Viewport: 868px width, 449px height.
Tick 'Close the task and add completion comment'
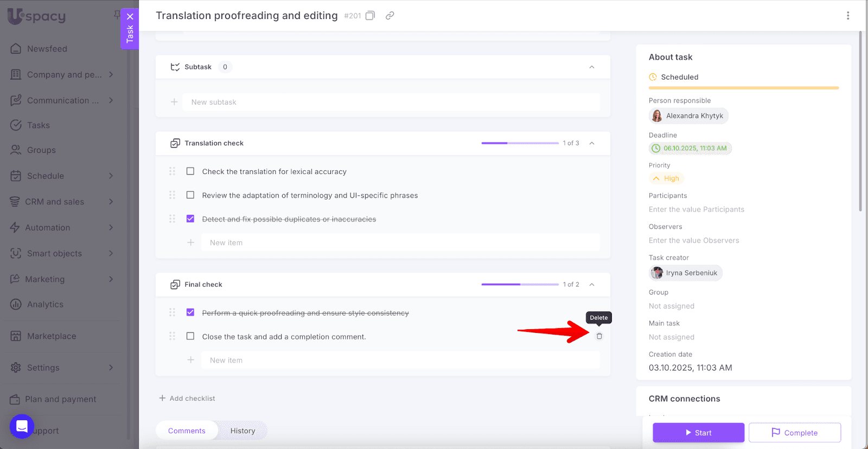[x=190, y=336]
